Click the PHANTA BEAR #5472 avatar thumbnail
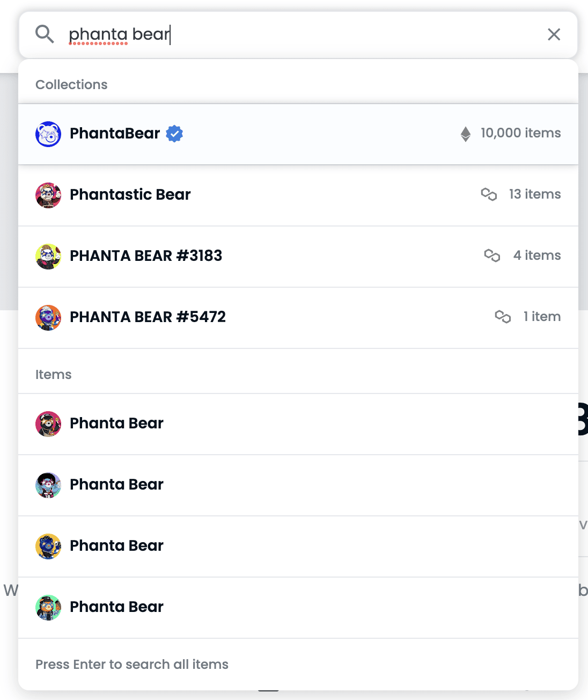This screenshot has width=588, height=700. [x=48, y=317]
